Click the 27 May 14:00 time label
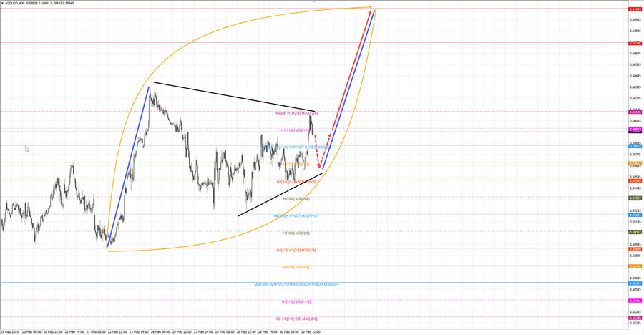The height and width of the screenshot is (335, 644). [x=203, y=331]
